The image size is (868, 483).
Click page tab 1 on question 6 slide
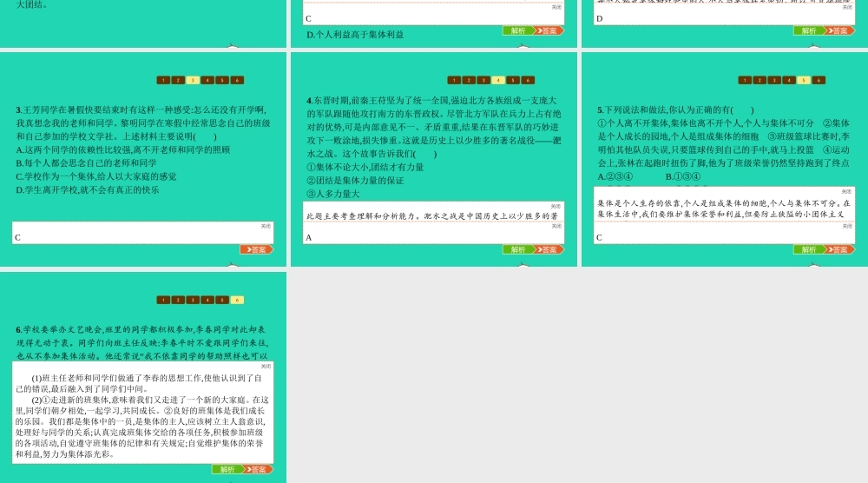click(x=163, y=301)
